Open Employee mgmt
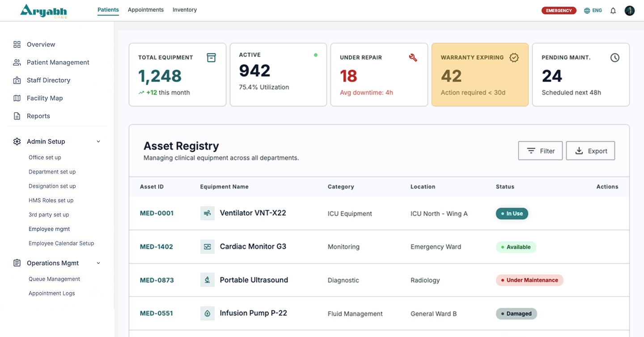The width and height of the screenshot is (644, 337). [49, 229]
